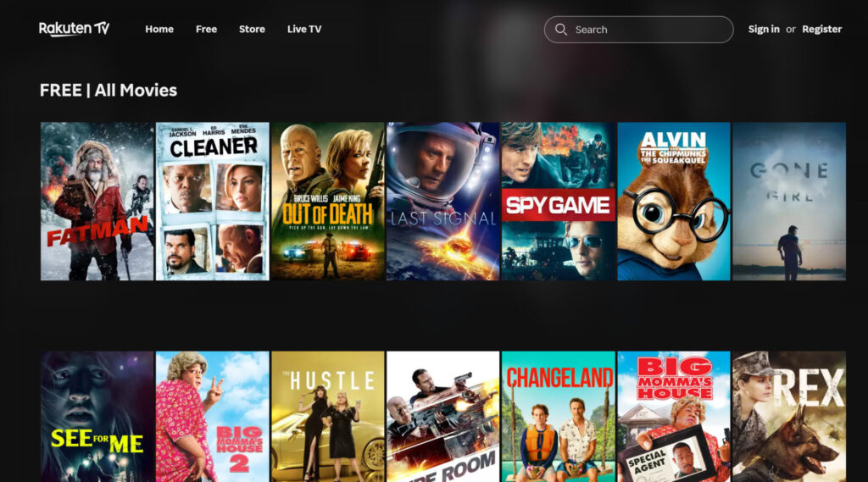Open the Spy Game poster
Screen dimensions: 868x482
click(x=558, y=202)
